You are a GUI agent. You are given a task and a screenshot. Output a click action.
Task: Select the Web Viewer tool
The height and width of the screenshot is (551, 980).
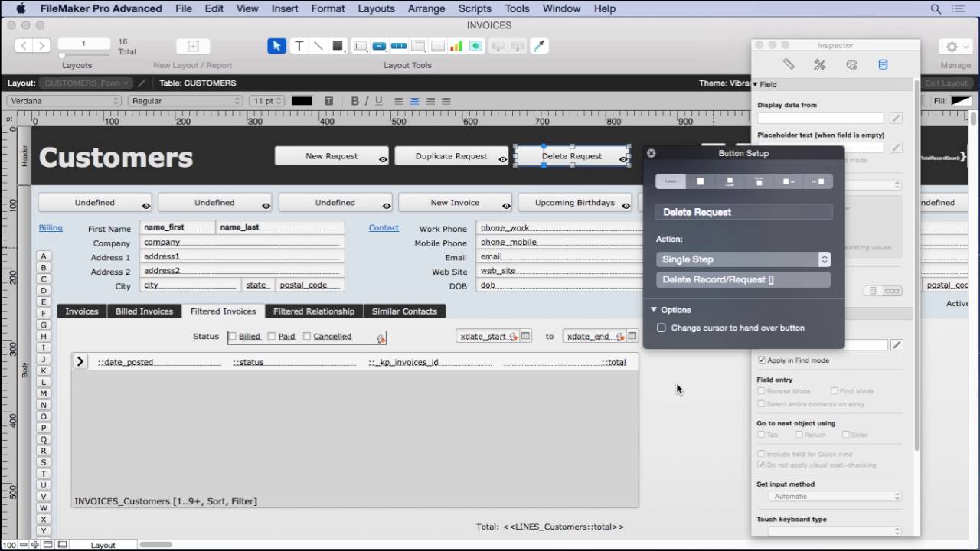(475, 46)
